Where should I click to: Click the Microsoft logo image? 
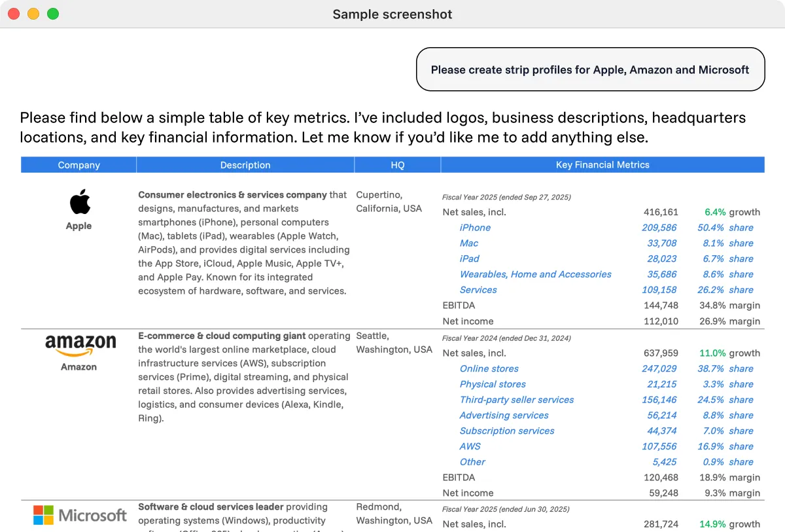click(x=80, y=515)
